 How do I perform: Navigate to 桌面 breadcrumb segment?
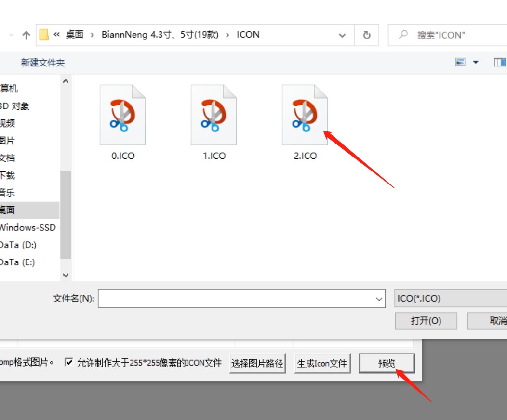[x=75, y=34]
